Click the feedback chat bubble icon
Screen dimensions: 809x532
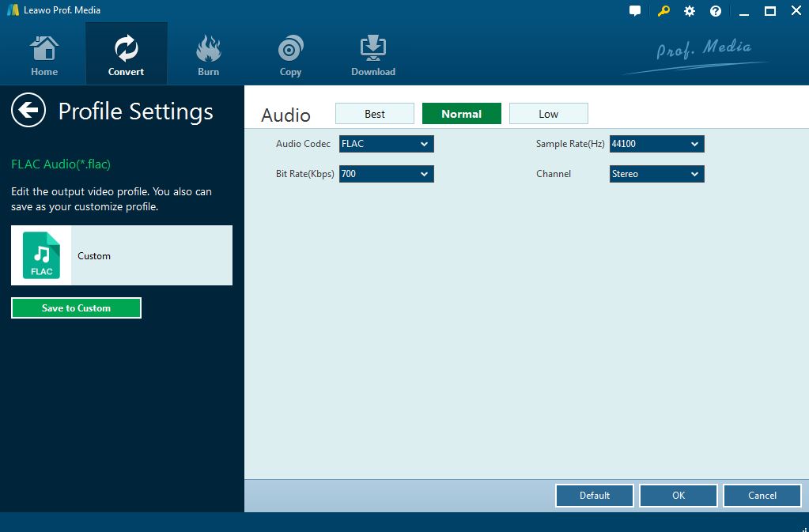tap(635, 11)
